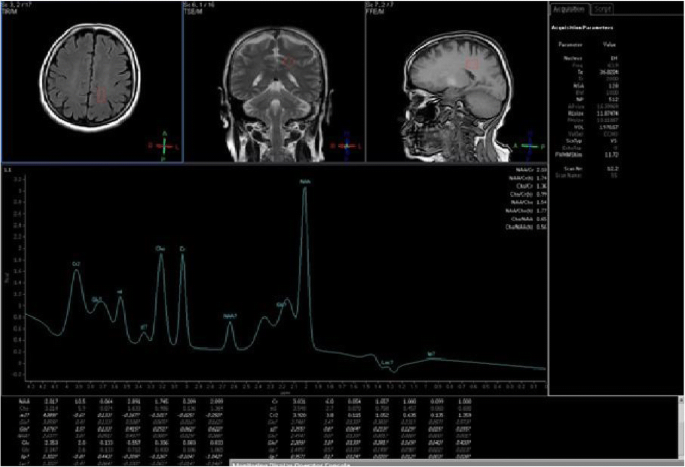The height and width of the screenshot is (467, 685).
Task: Click the Cr row in results table
Action: (x=371, y=401)
